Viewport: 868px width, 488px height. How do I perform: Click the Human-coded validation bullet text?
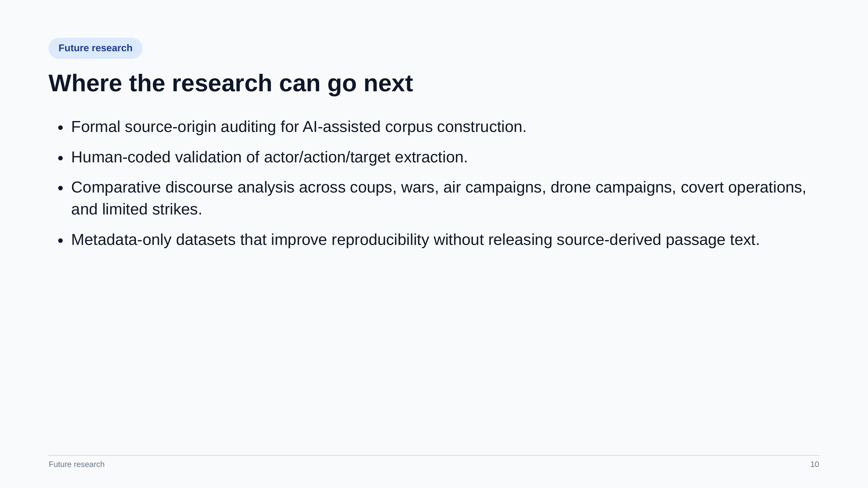(x=269, y=157)
